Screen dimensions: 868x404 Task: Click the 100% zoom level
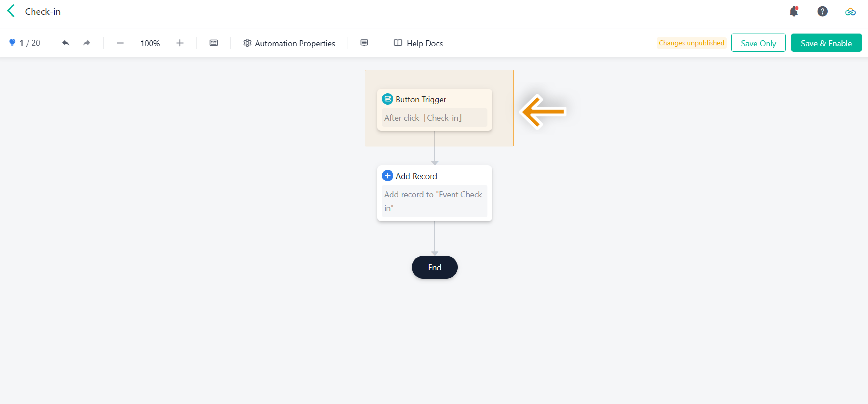[x=150, y=43]
